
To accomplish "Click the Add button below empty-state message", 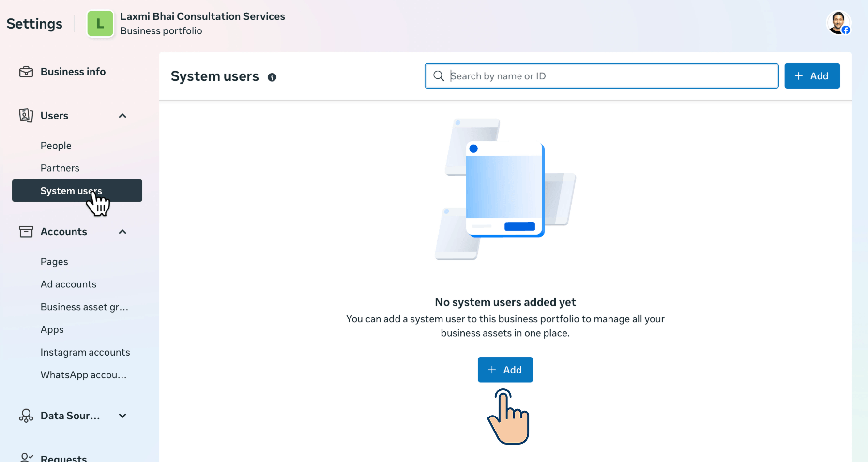I will tap(505, 370).
